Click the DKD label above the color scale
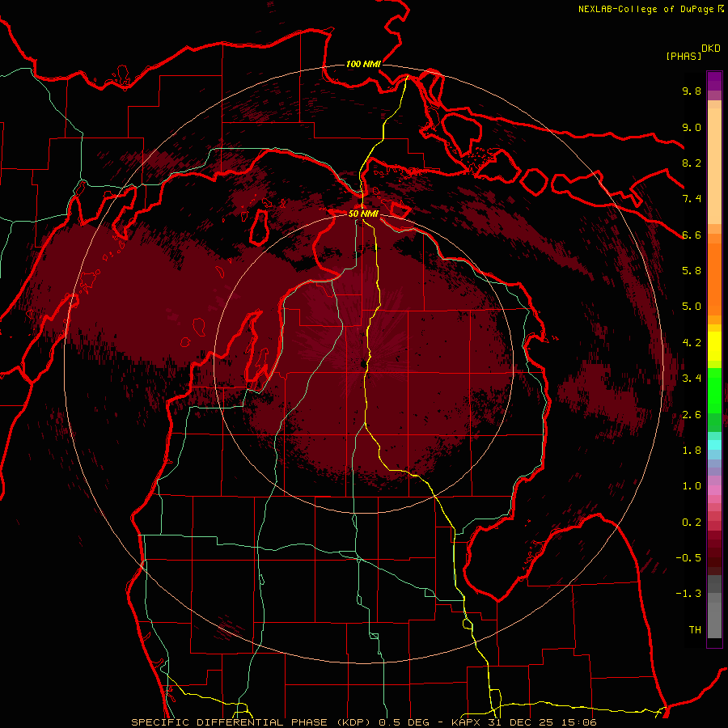 [x=711, y=48]
